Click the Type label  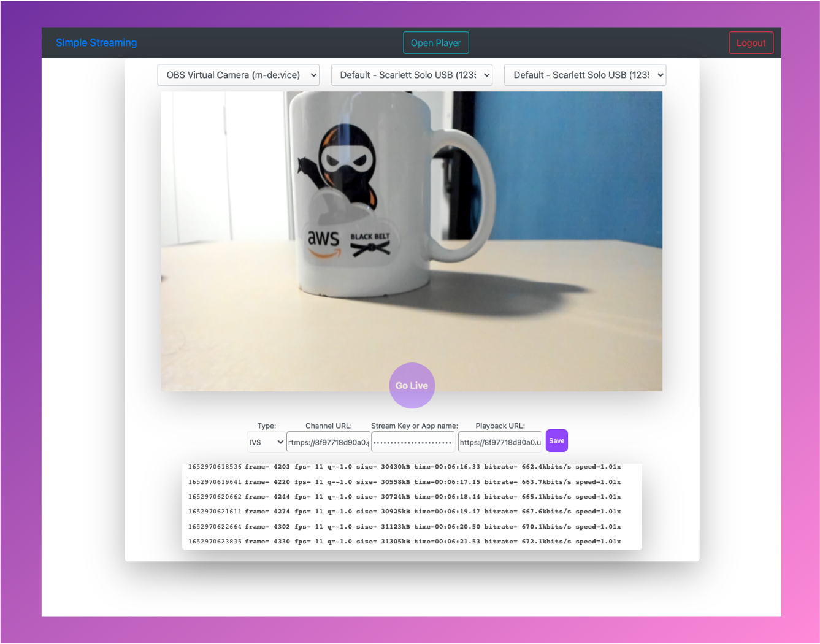[x=267, y=426]
